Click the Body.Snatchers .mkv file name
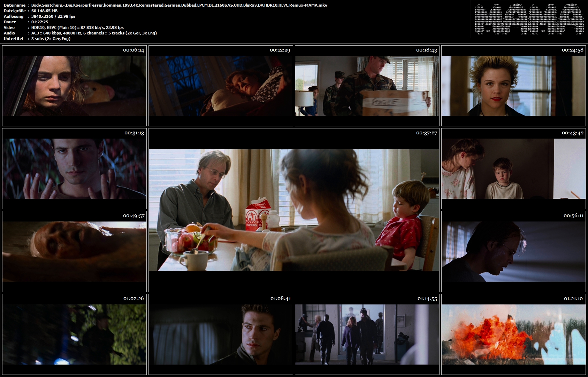Screen dimensions: 588x377 (x=179, y=5)
